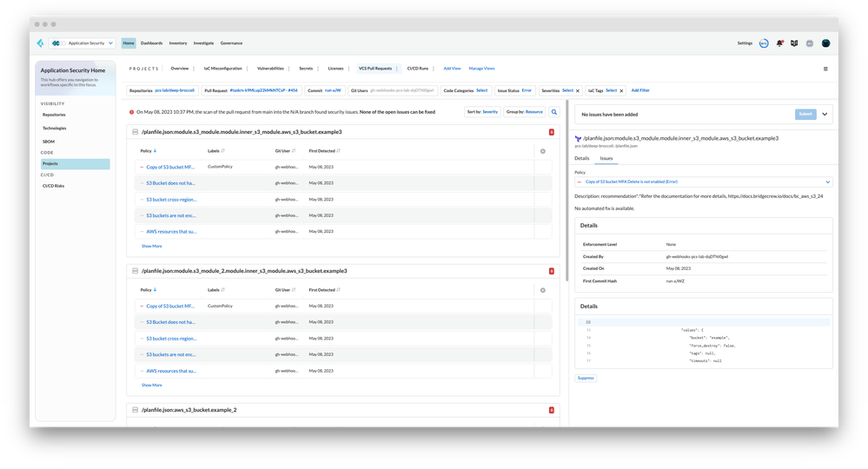Collapse the first example3 resource group
Viewport: 868px width, 469px height.
point(135,132)
